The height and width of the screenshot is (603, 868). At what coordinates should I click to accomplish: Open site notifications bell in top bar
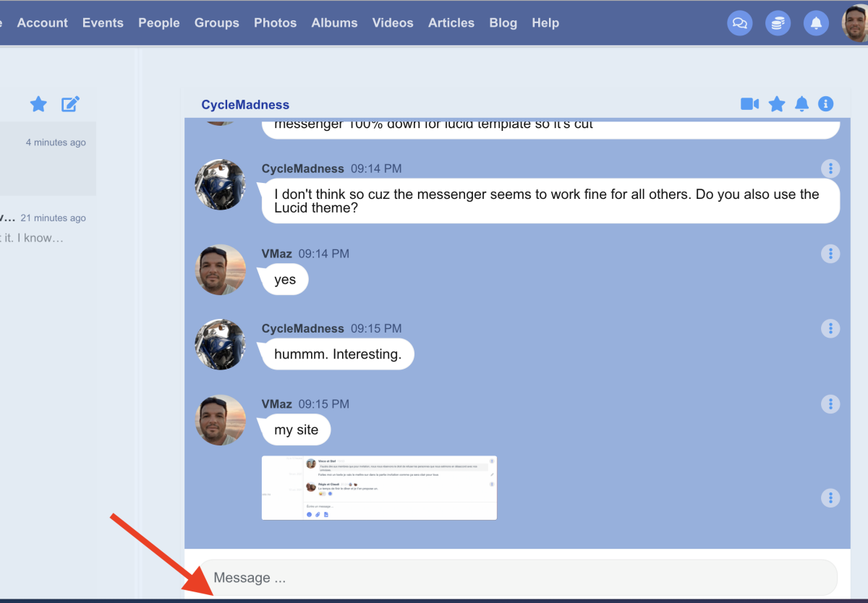tap(816, 23)
